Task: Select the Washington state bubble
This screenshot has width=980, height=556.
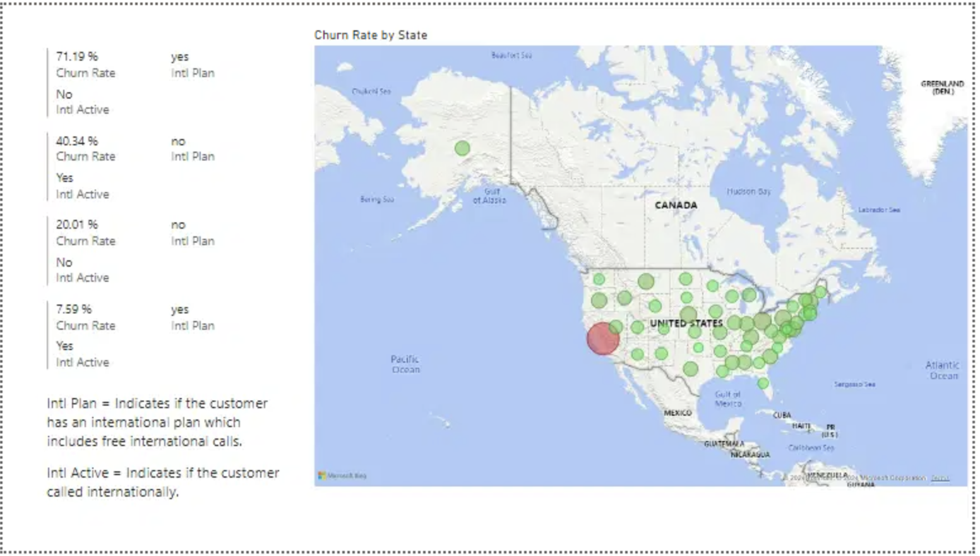Action: pos(599,279)
